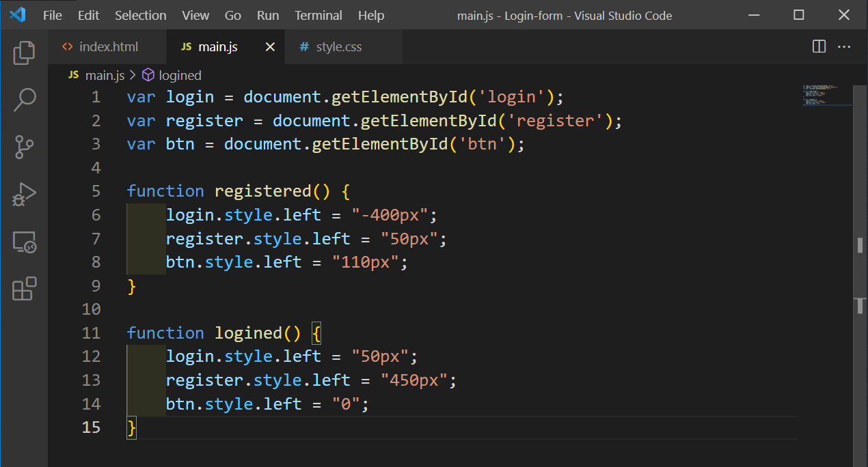Viewport: 868px width, 467px height.
Task: Open the editor More Actions menu
Action: 844,46
